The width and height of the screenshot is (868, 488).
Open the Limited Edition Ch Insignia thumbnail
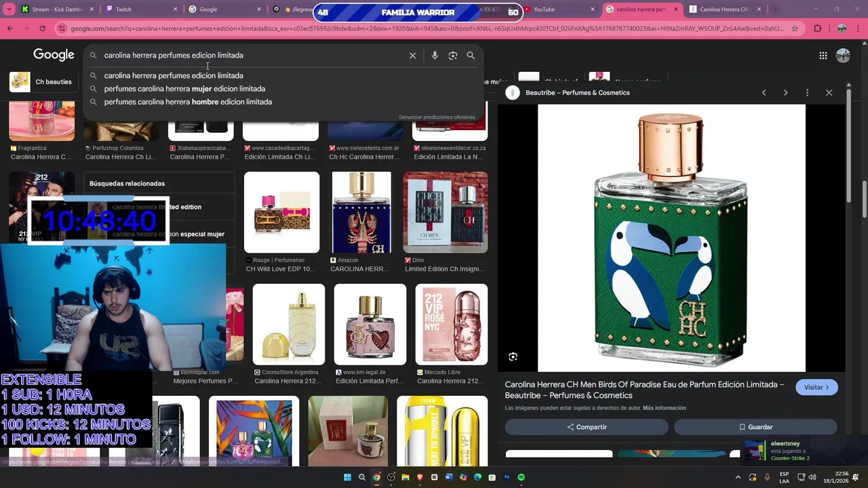coord(446,212)
